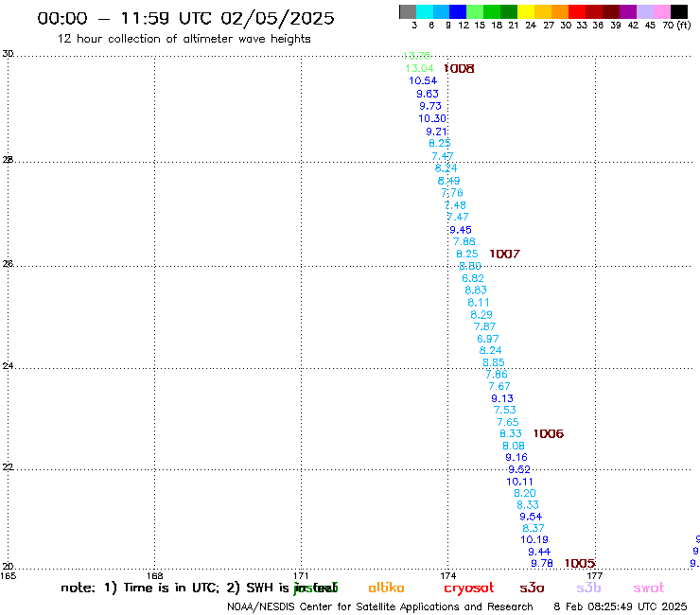700x615 pixels.
Task: Click the wave height value '9.21'
Action: [436, 132]
